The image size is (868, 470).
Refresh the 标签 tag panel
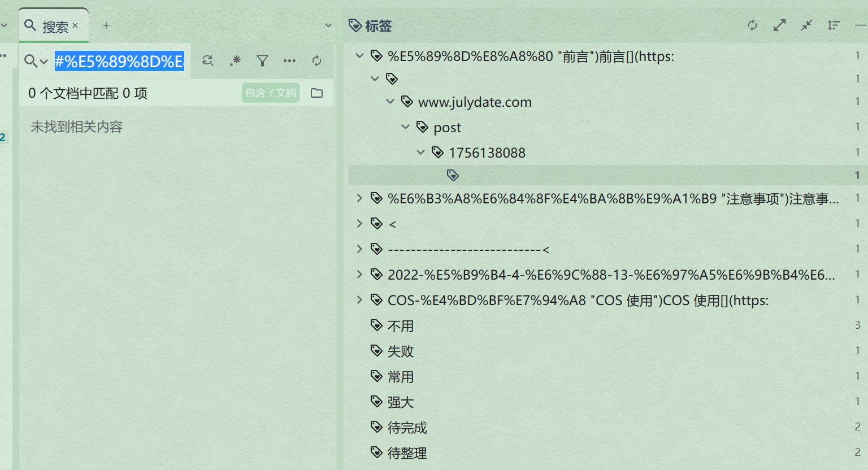752,25
